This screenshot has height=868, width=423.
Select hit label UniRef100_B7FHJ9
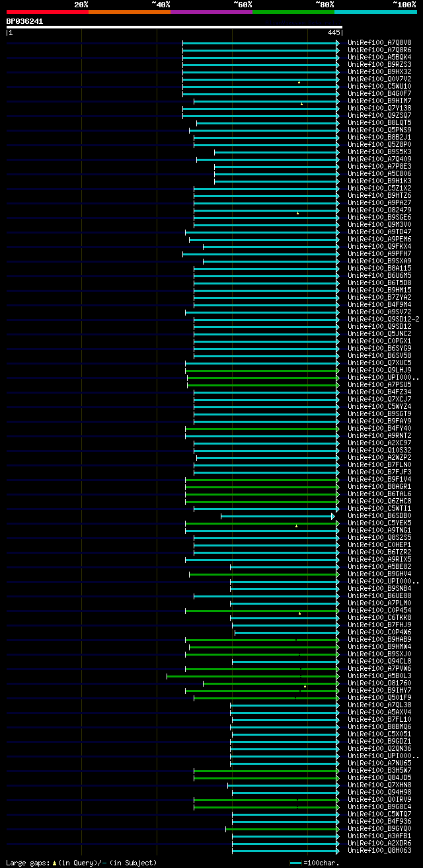coord(379,625)
